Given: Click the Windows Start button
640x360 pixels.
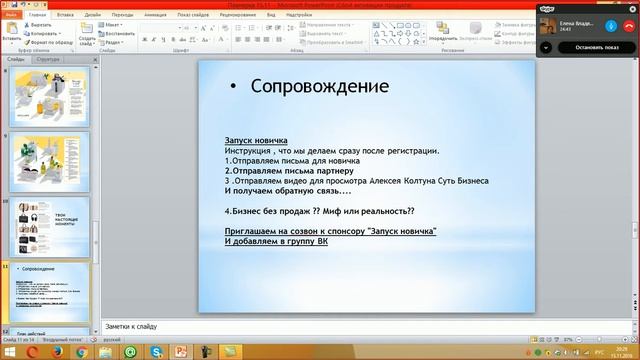Looking at the screenshot, I should [9, 352].
